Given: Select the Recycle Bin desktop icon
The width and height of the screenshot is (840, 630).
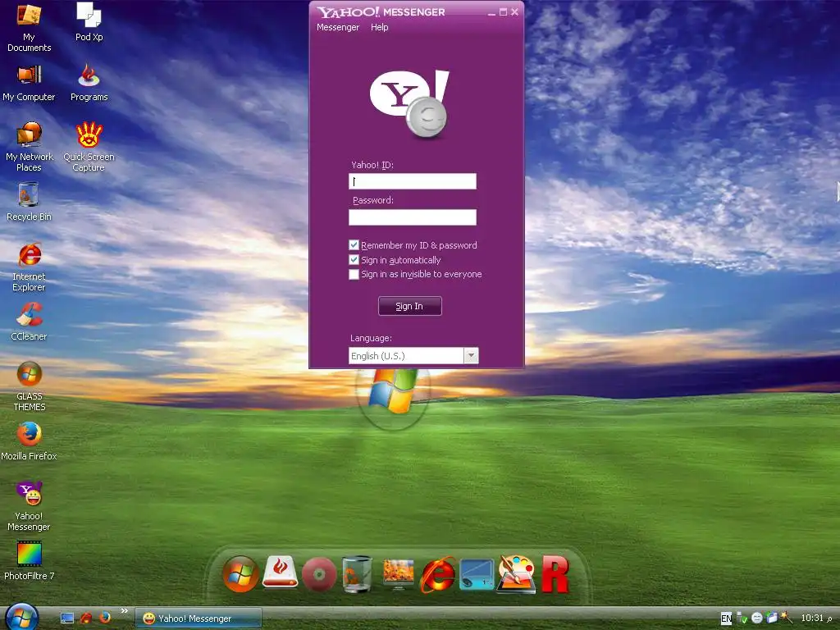Looking at the screenshot, I should tap(29, 202).
